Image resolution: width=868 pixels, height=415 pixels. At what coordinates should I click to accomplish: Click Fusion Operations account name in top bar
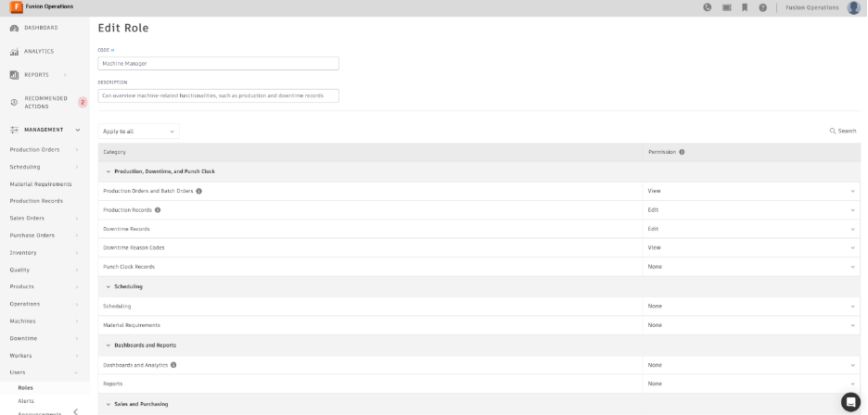coord(812,7)
